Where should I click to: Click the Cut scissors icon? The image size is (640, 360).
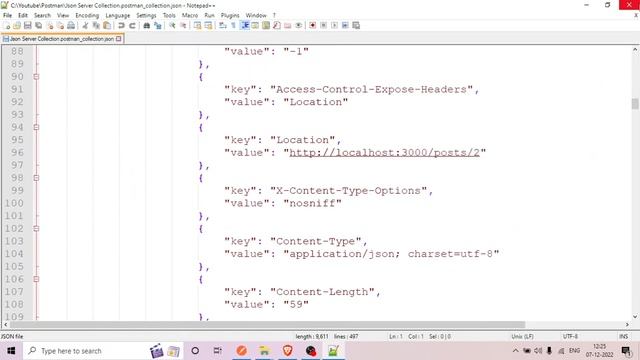coord(85,25)
